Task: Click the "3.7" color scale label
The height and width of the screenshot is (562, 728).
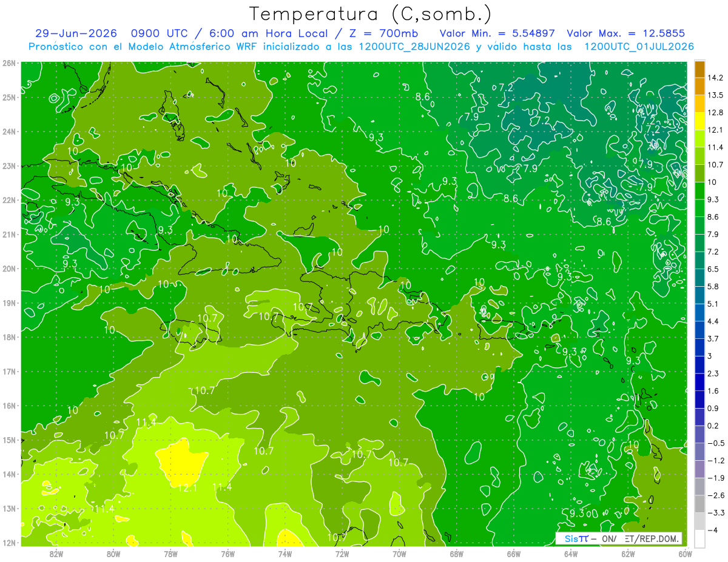Action: (x=713, y=338)
